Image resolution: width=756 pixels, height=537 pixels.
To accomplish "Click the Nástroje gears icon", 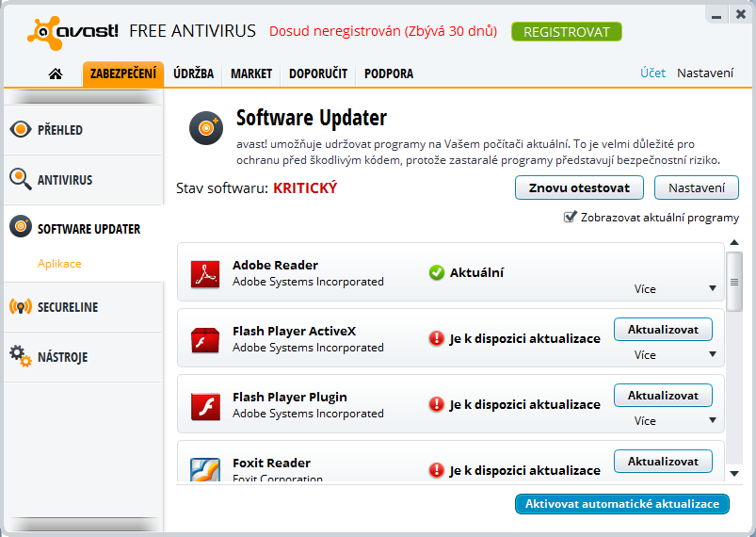I will point(21,356).
